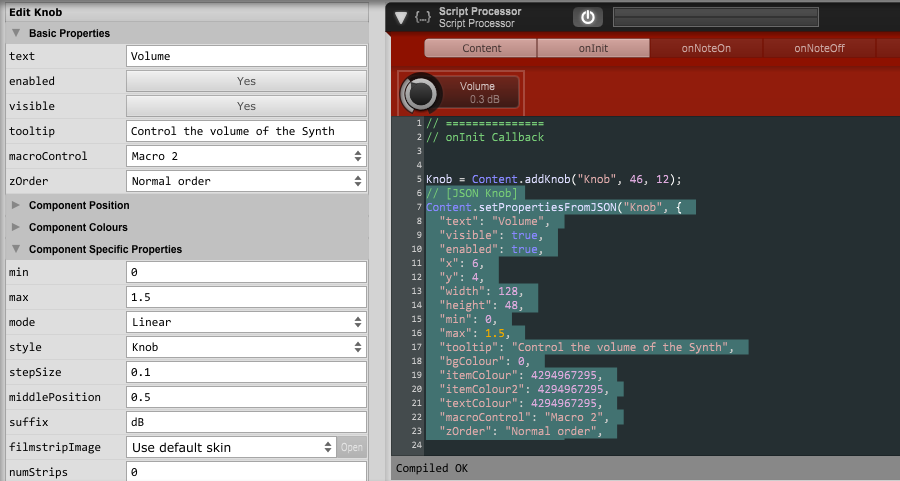Edit the stepSize value field
900x481 pixels.
click(x=246, y=372)
